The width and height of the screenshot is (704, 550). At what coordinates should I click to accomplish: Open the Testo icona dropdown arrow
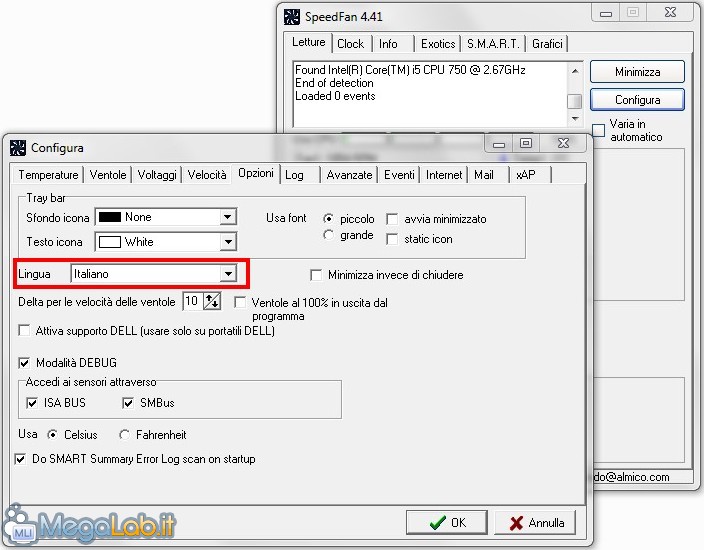click(228, 242)
